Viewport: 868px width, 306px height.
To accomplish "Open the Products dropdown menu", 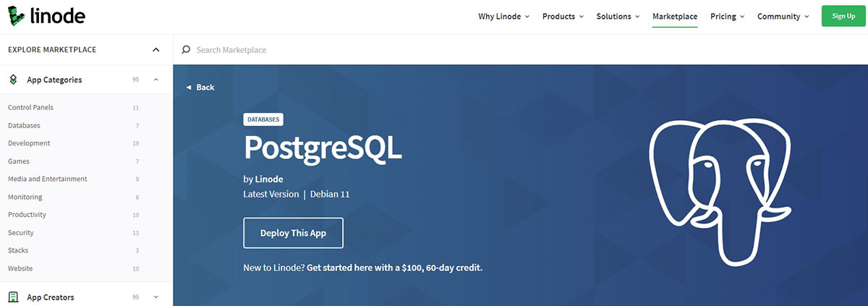I will click(x=563, y=17).
